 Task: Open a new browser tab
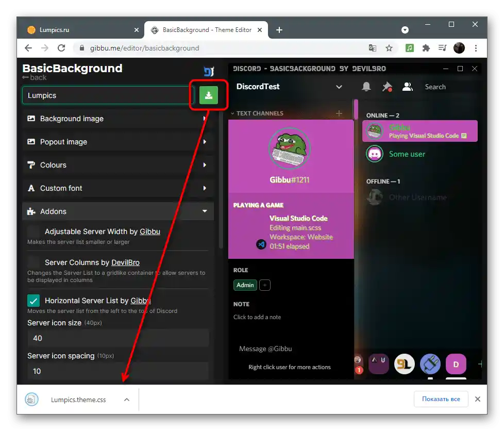click(x=279, y=30)
